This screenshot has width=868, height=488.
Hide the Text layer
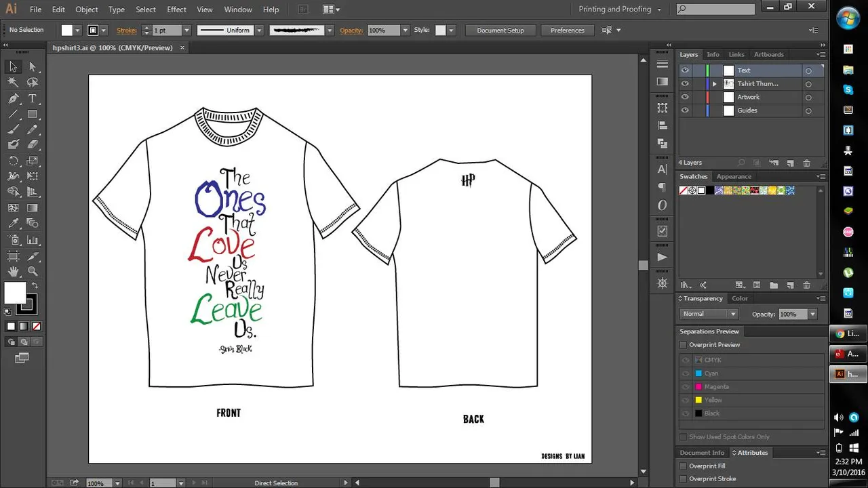click(x=685, y=70)
